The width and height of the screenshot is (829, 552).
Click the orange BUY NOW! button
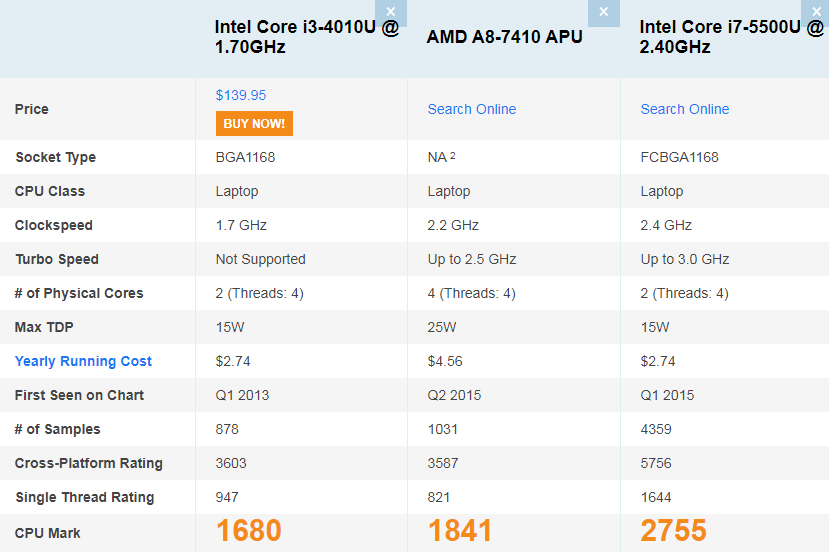click(254, 124)
